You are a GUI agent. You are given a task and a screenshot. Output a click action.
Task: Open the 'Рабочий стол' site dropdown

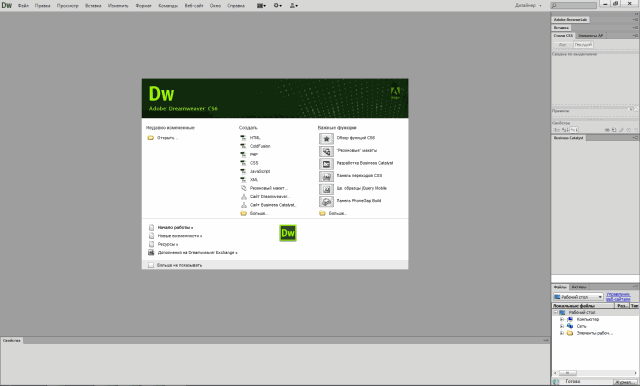pyautogui.click(x=578, y=297)
